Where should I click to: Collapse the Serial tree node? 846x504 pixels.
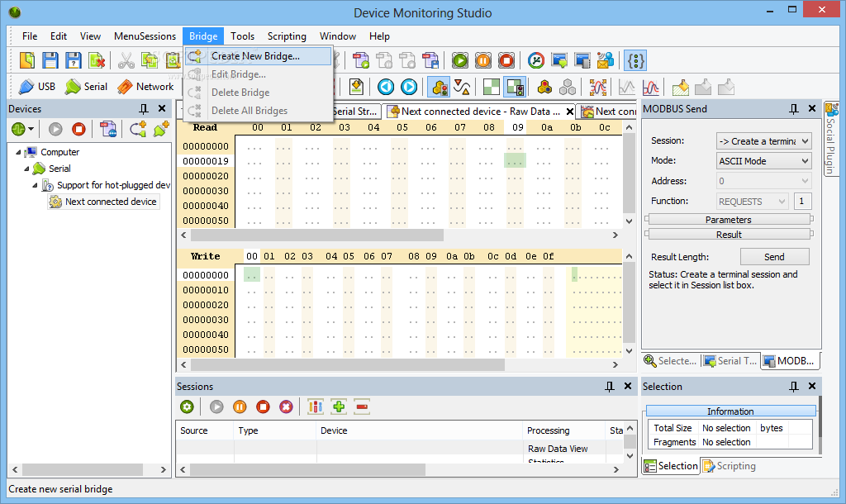[x=26, y=169]
